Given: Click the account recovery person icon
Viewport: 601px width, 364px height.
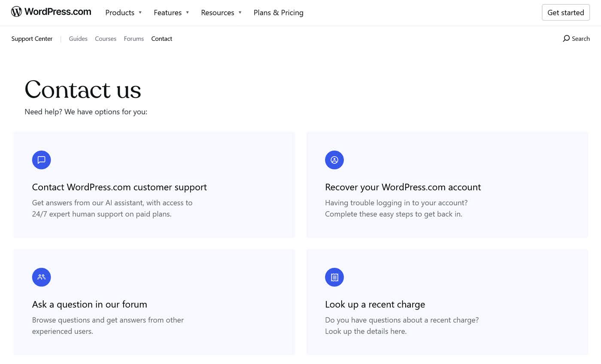Looking at the screenshot, I should [x=334, y=159].
